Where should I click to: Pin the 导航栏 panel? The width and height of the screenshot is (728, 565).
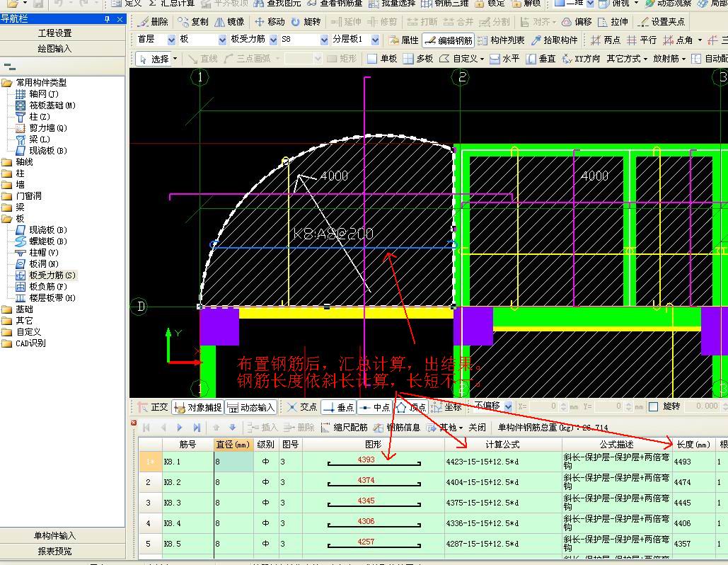coord(108,19)
